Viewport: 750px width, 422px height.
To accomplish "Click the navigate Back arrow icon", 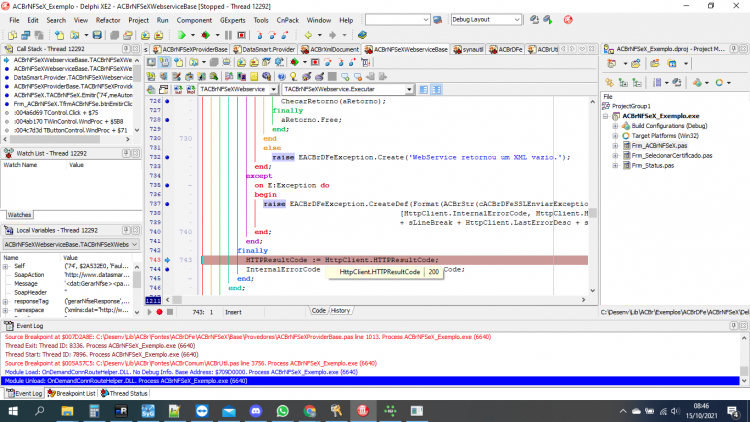I will click(308, 35).
